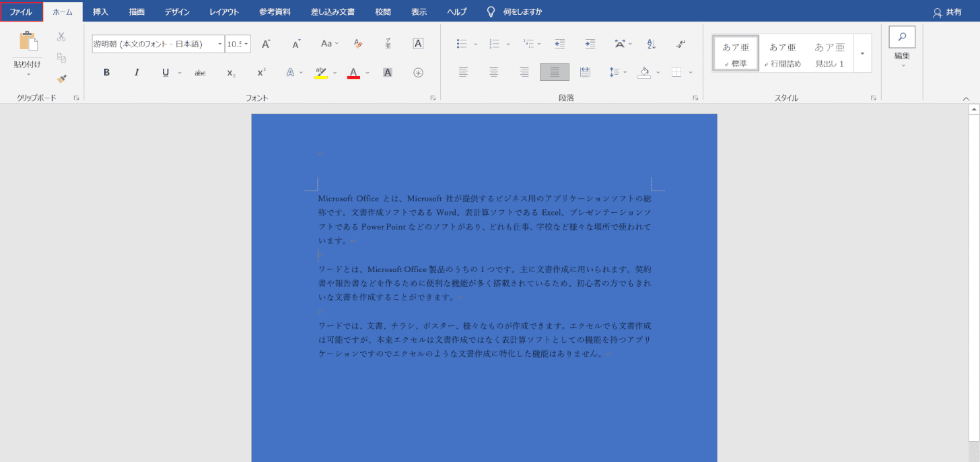
Task: Apply the 行間詰め style
Action: tap(783, 53)
